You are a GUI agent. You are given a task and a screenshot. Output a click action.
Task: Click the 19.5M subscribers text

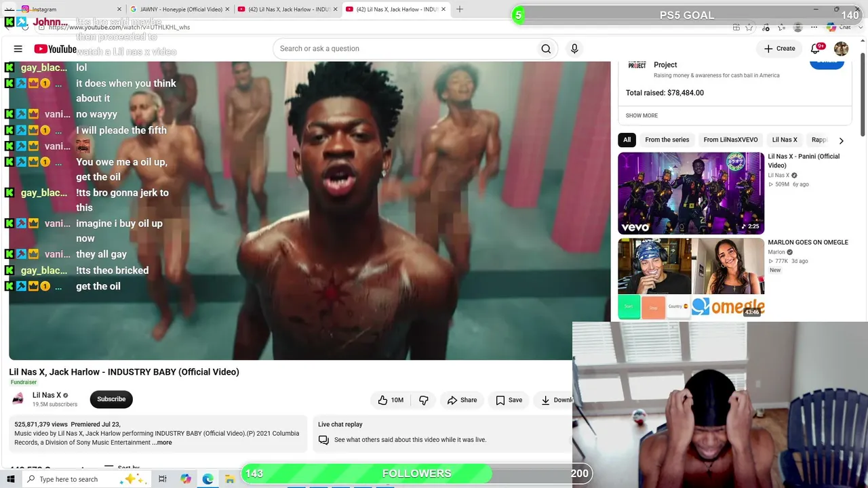[x=55, y=405]
